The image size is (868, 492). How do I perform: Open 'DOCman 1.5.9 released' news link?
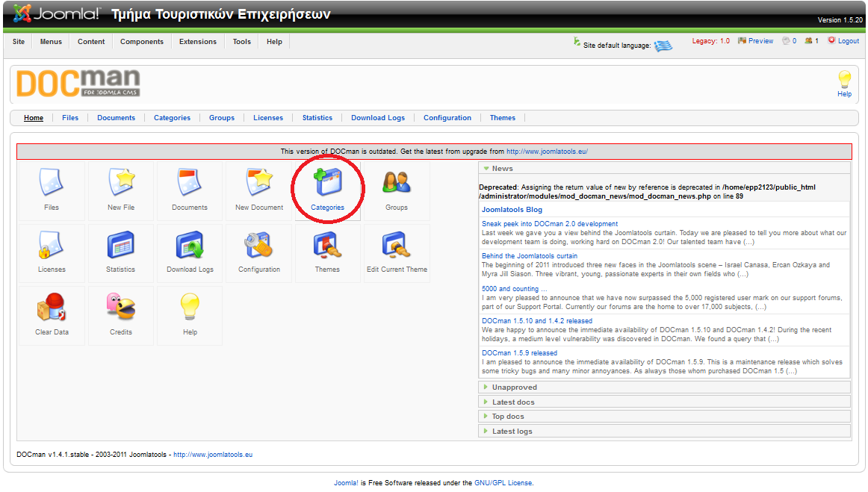(x=519, y=352)
